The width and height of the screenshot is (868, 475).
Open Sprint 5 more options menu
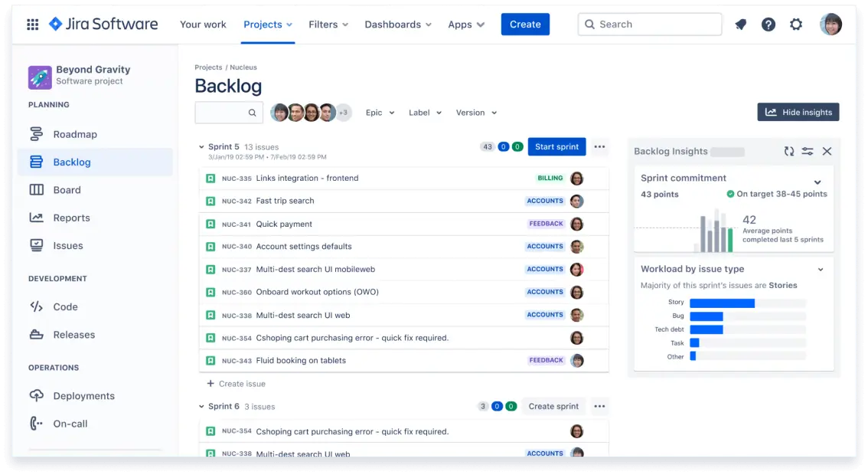pyautogui.click(x=599, y=147)
